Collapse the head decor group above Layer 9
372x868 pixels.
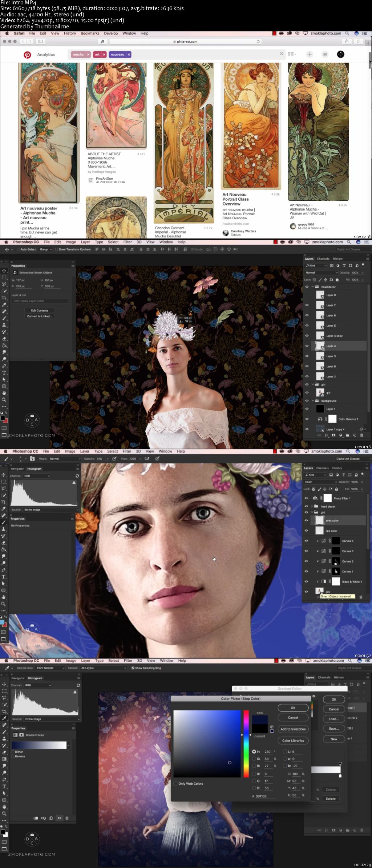tap(312, 287)
